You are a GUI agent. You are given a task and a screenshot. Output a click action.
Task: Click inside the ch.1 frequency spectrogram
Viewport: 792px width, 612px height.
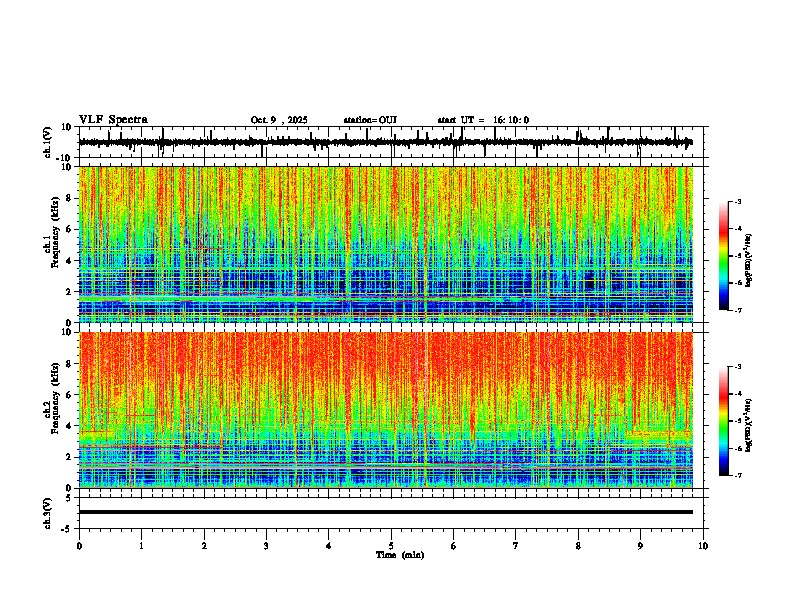click(386, 244)
